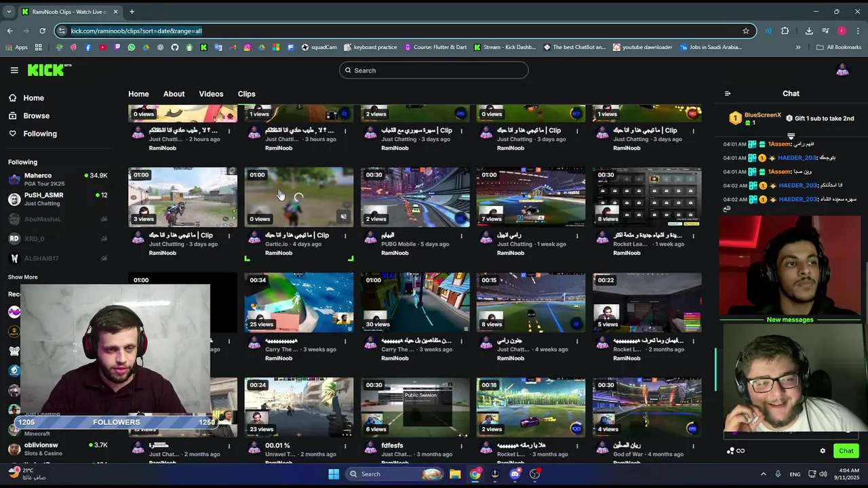Open options for the رامي اتهبل clip
Image resolution: width=868 pixels, height=488 pixels.
tap(577, 236)
